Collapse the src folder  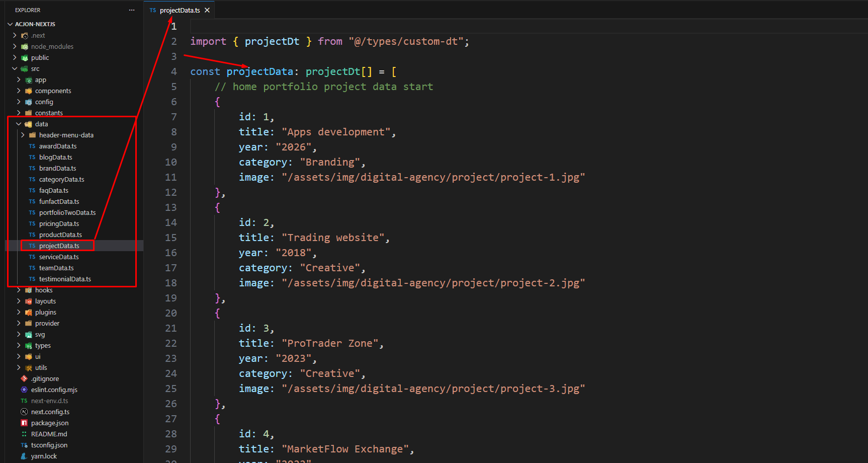pos(15,69)
